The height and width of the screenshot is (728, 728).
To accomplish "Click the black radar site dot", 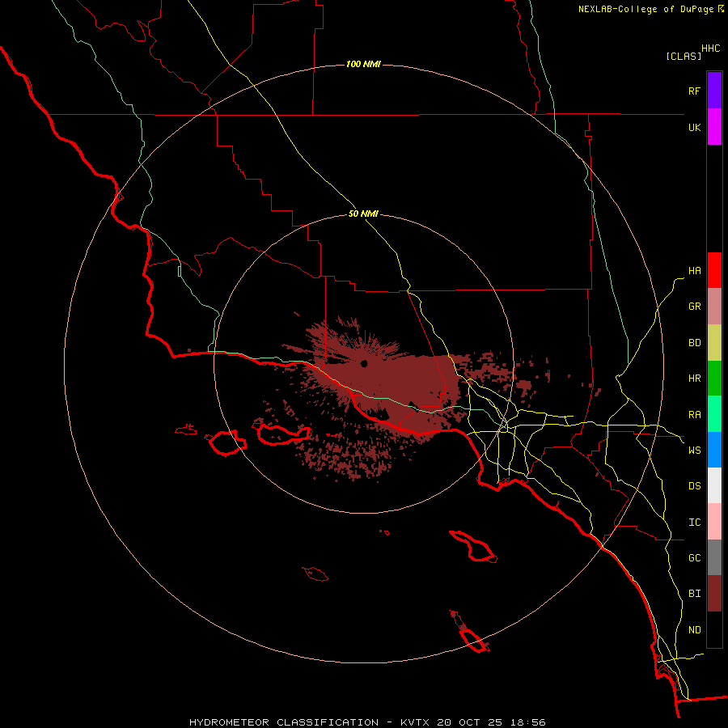I will coord(363,363).
